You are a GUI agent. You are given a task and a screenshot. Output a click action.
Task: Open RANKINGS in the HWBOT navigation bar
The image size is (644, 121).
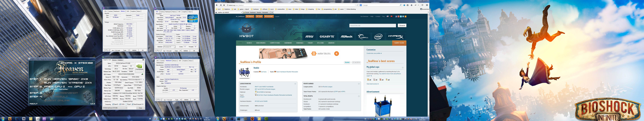click(300, 43)
